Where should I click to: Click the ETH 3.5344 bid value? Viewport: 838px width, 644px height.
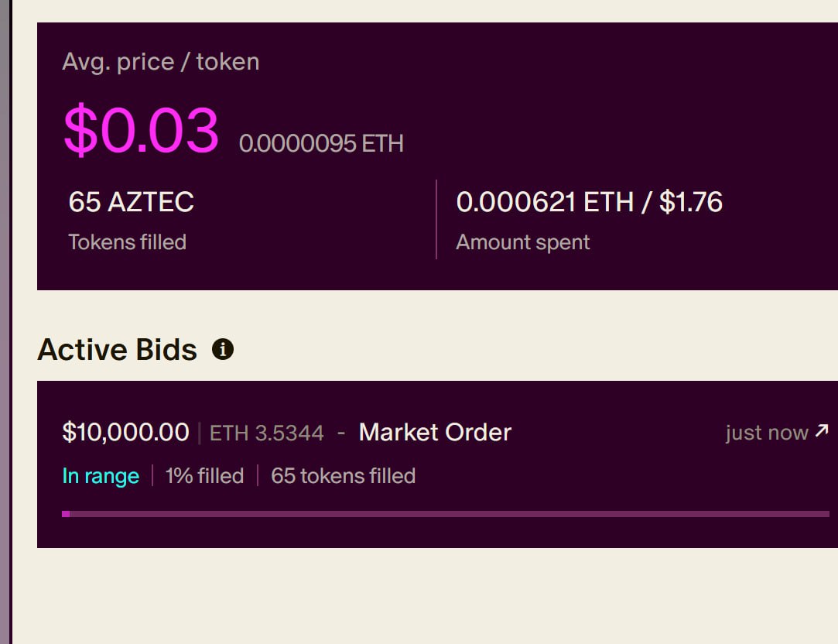coord(266,433)
